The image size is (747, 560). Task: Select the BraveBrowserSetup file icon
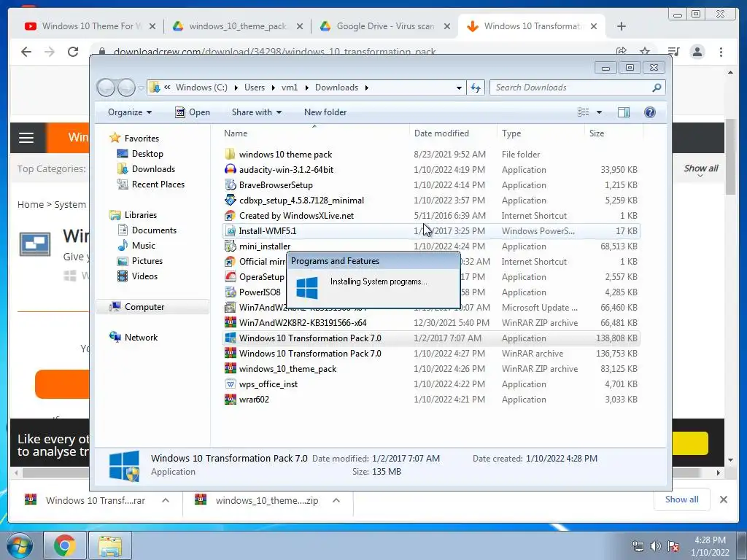[230, 184]
